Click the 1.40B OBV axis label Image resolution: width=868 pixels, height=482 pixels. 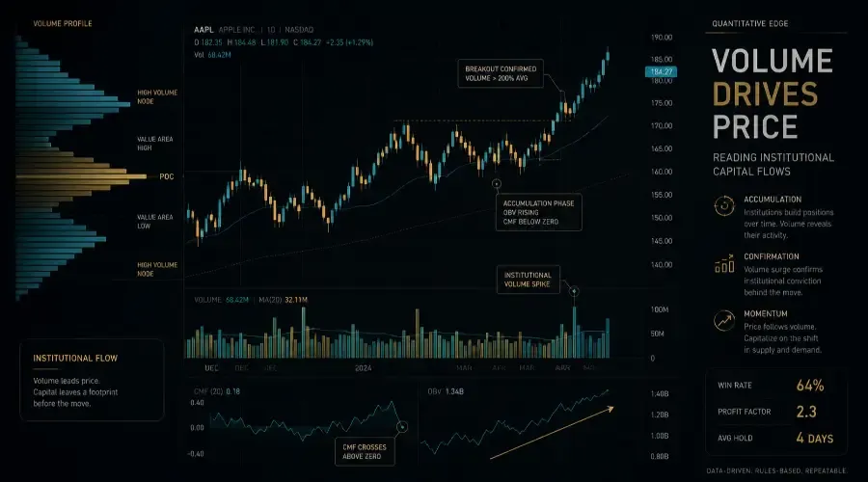[x=660, y=393]
